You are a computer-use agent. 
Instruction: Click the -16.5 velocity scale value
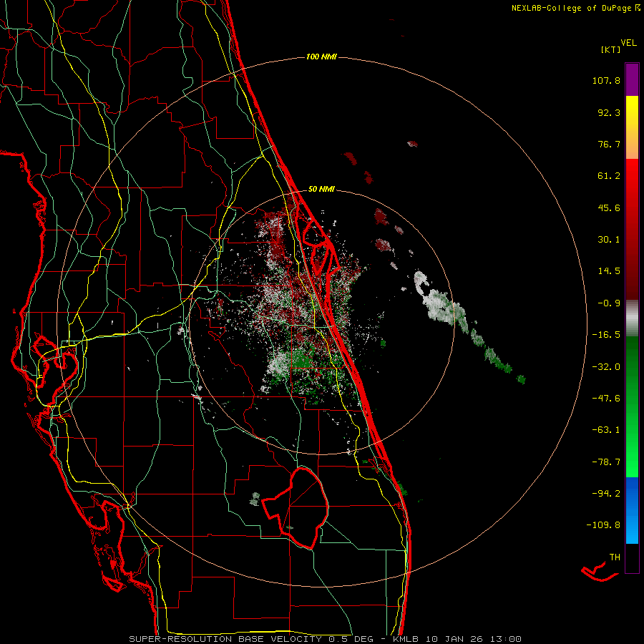tap(606, 335)
